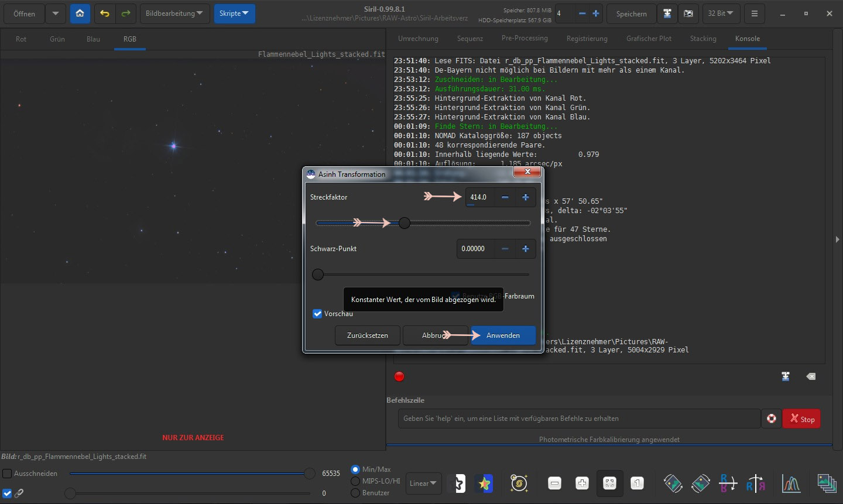The height and width of the screenshot is (504, 843).
Task: Take a snapshot with the camera icon
Action: click(688, 13)
